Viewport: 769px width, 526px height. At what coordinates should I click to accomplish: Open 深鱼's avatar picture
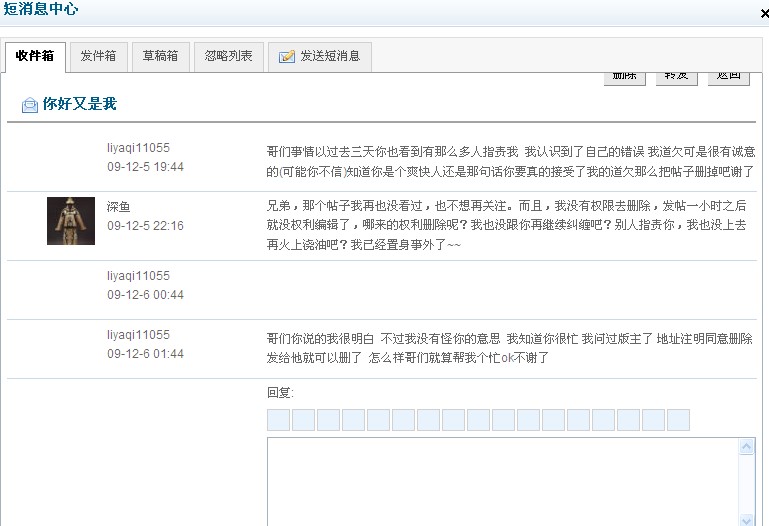[71, 221]
